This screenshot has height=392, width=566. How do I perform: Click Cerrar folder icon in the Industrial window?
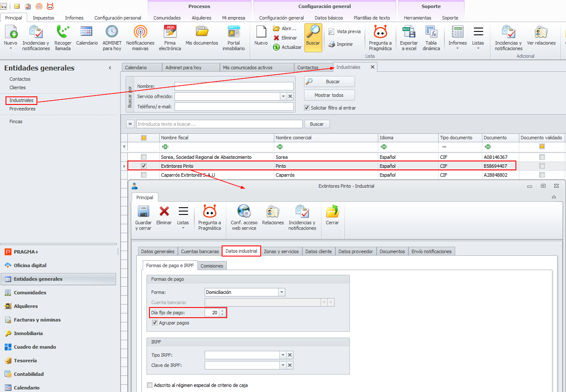(x=332, y=216)
